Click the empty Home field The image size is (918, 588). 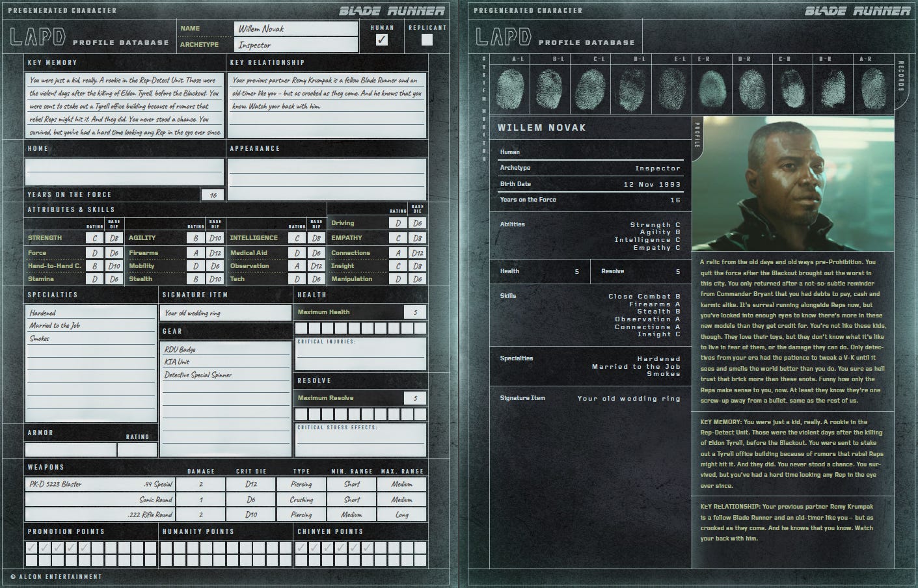(x=124, y=171)
